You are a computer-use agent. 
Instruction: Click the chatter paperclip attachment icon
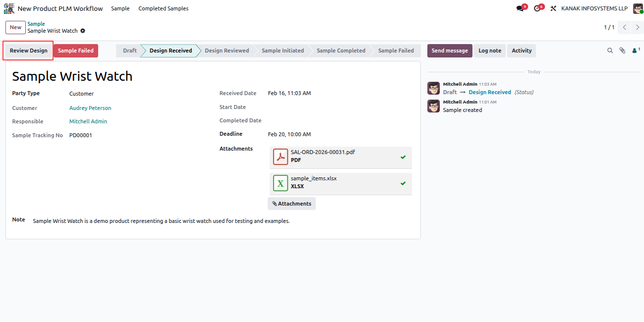[x=623, y=51]
